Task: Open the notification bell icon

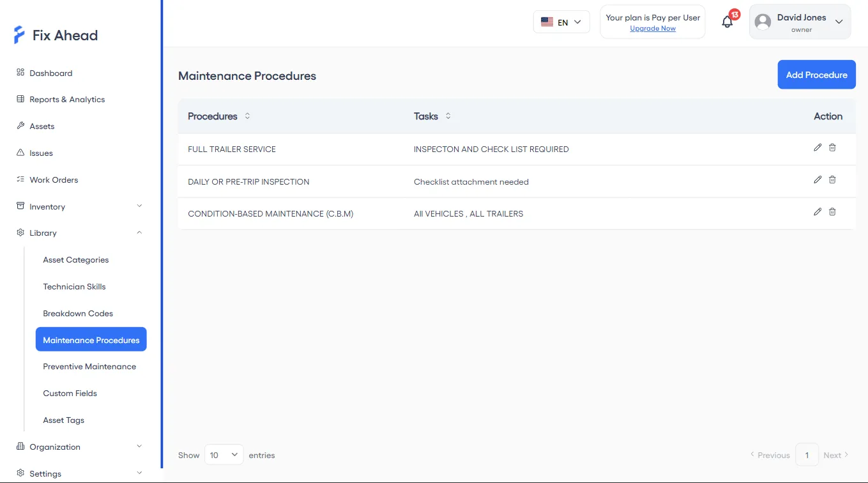Action: tap(727, 21)
